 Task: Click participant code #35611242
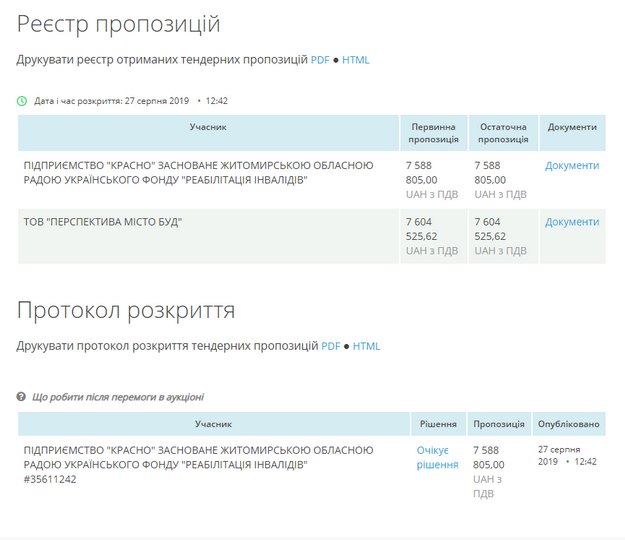pos(50,479)
